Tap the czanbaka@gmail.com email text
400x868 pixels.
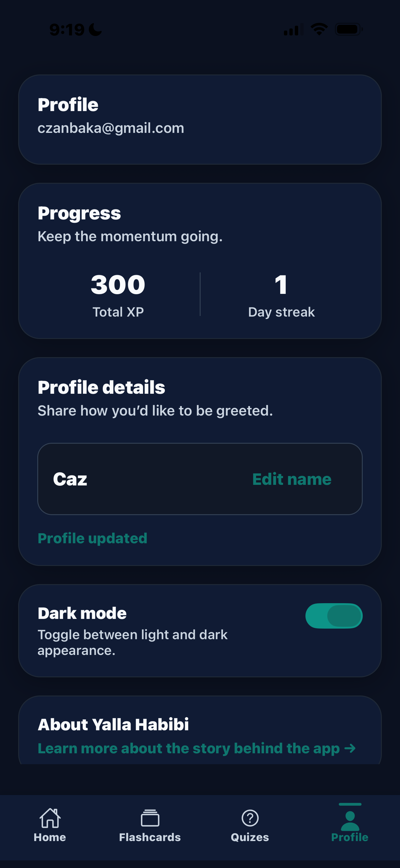(111, 128)
